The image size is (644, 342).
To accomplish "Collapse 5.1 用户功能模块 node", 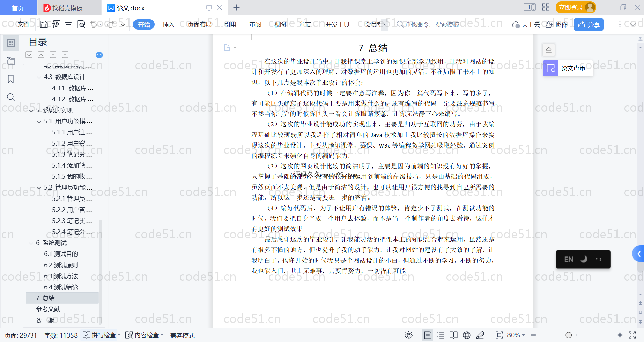I will tap(39, 122).
